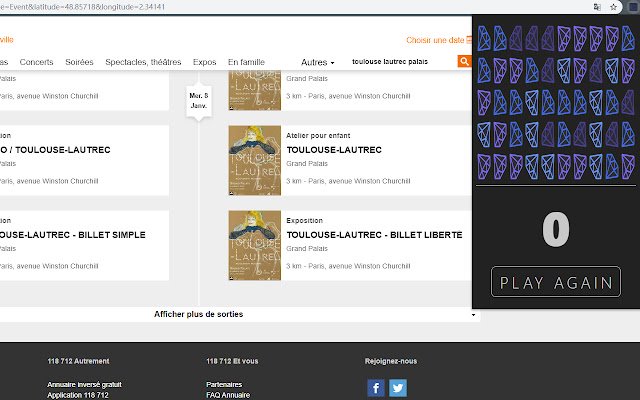Open the En famille tab

tap(246, 62)
